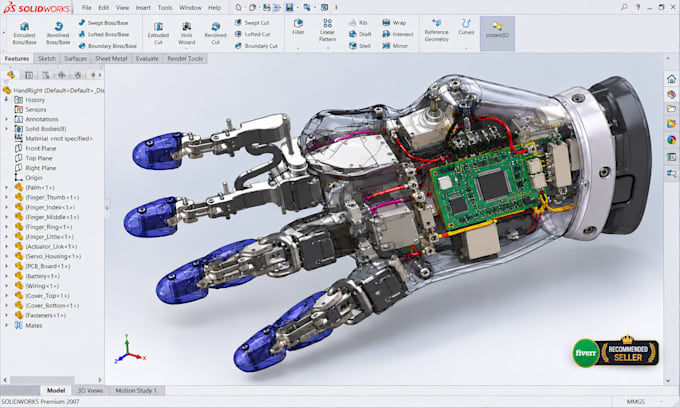Screen dimensions: 680x408
Task: Select the Draft tool
Action: [x=360, y=34]
